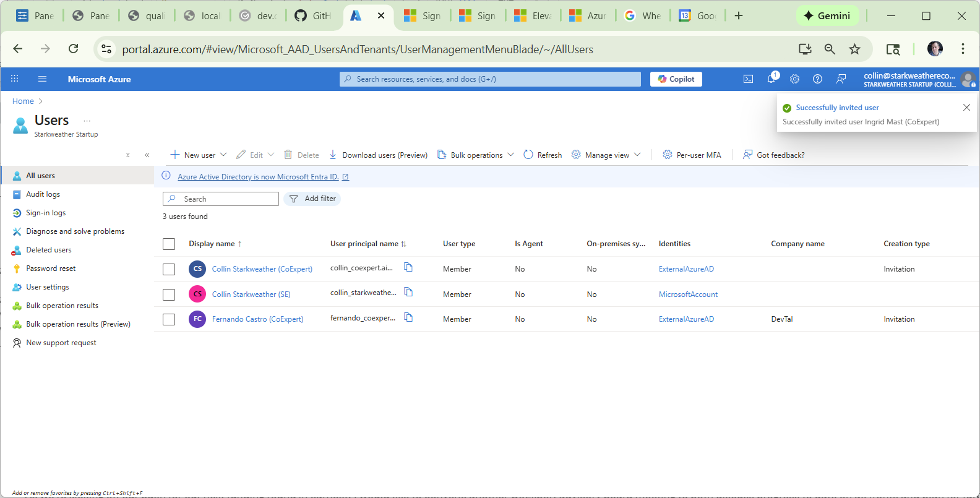980x498 pixels.
Task: Copy Collin CoExpert's user principal name
Action: pos(408,267)
